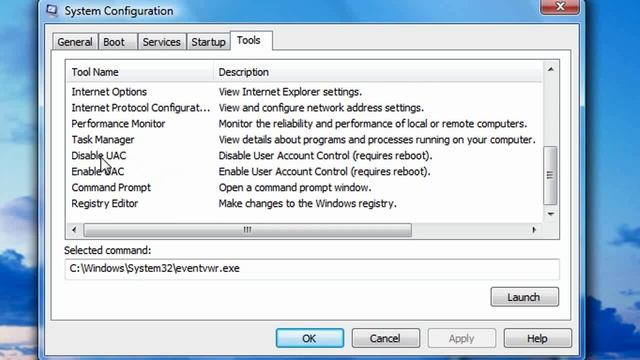The image size is (640, 360).
Task: Click 'Disable User Account Control' description
Action: tap(325, 156)
